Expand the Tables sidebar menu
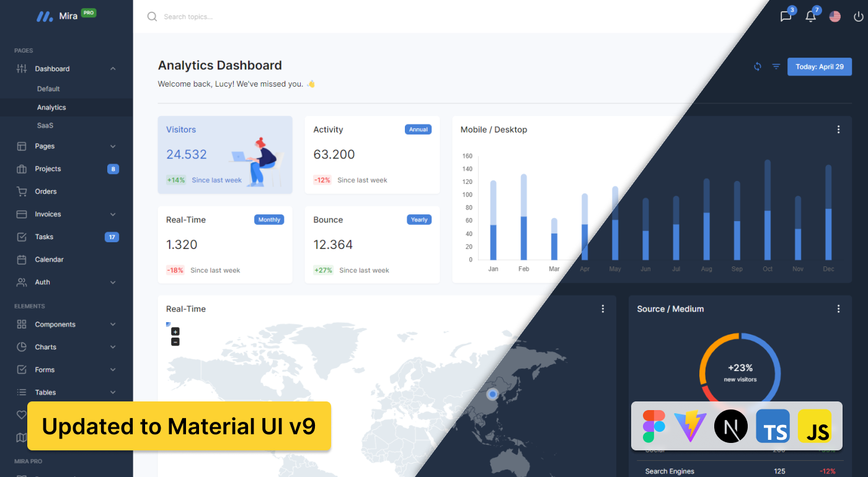 coord(113,393)
